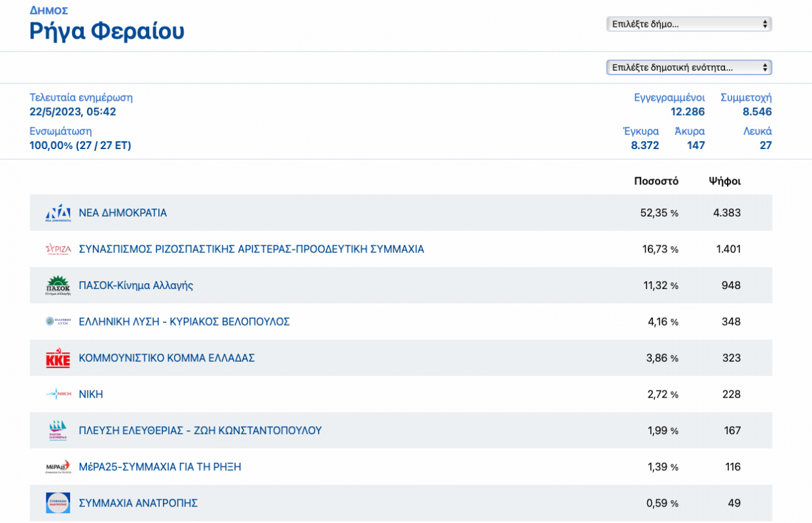Click the 'ΔΗΜΟΣ' label above the title

(x=49, y=10)
